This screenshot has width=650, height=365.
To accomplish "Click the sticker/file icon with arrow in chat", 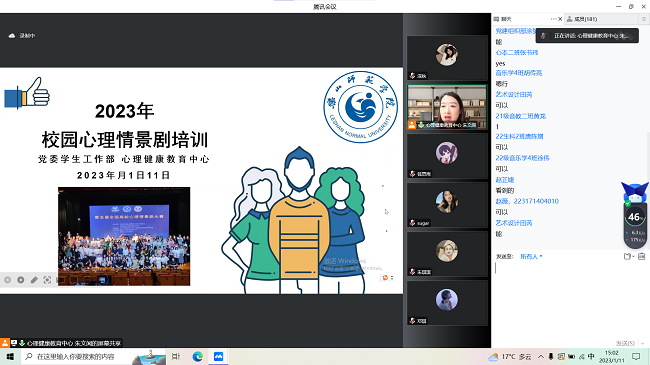I will 628,256.
